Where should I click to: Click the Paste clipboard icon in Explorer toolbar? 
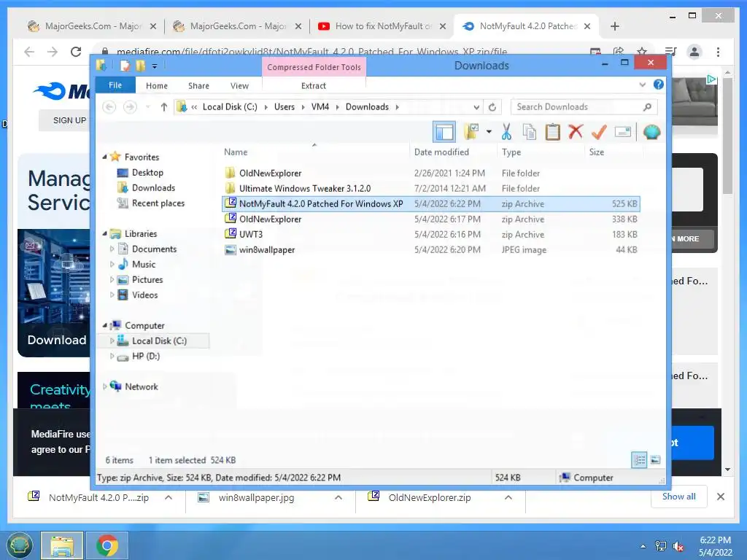tap(553, 132)
